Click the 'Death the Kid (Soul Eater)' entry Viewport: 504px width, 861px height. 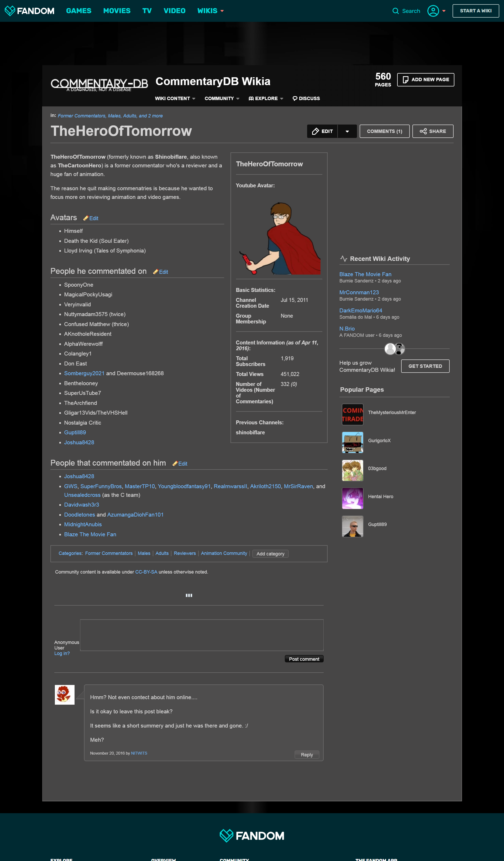click(96, 241)
